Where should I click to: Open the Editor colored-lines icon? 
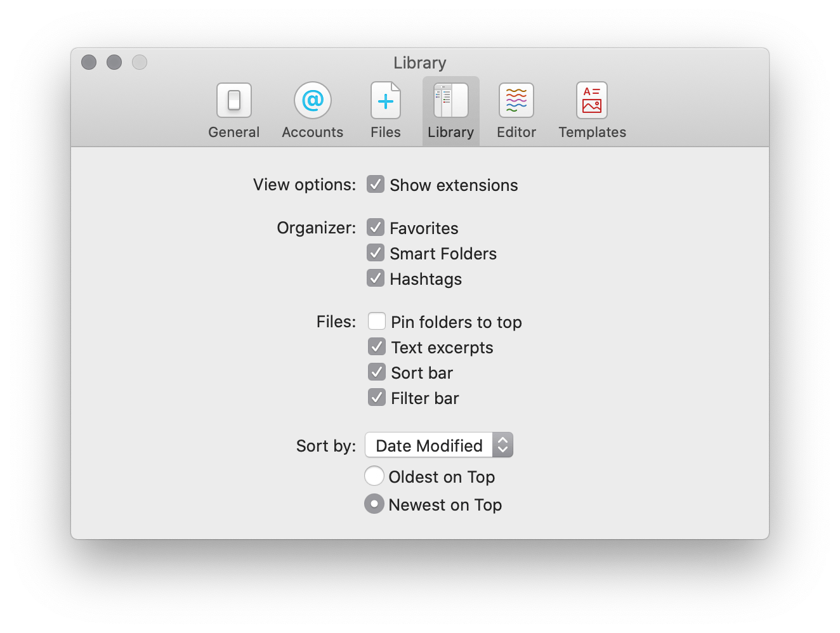pos(516,100)
